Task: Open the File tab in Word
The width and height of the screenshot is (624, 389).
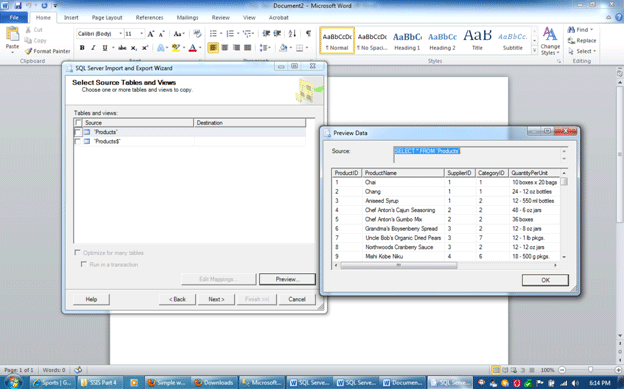Action: click(x=14, y=18)
